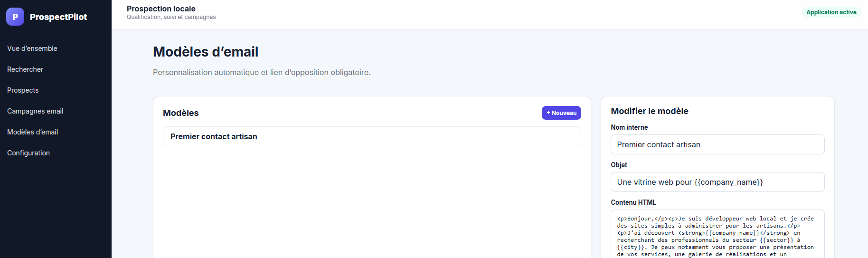868x258 pixels.
Task: Open the Prospects section
Action: point(23,90)
